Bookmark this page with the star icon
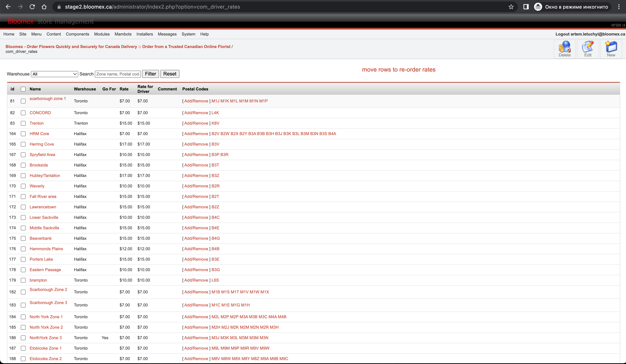 click(511, 7)
